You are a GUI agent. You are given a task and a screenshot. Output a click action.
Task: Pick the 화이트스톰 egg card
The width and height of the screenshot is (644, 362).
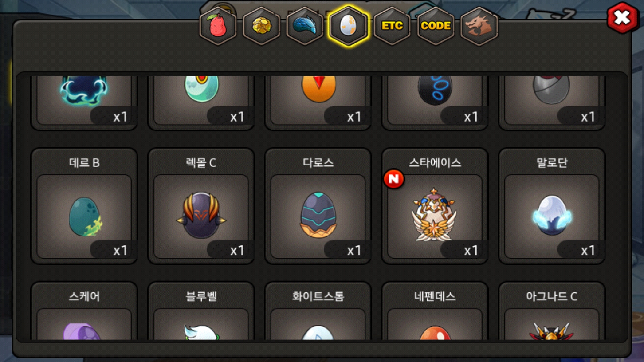pyautogui.click(x=318, y=311)
